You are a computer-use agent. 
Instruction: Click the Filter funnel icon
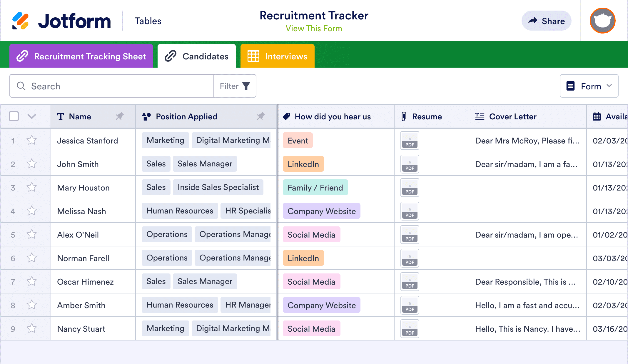point(246,86)
